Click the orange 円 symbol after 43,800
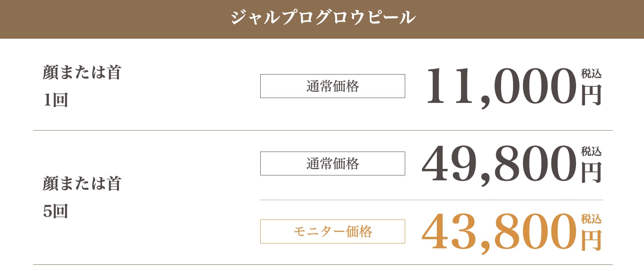Image resolution: width=644 pixels, height=271 pixels. pyautogui.click(x=591, y=241)
